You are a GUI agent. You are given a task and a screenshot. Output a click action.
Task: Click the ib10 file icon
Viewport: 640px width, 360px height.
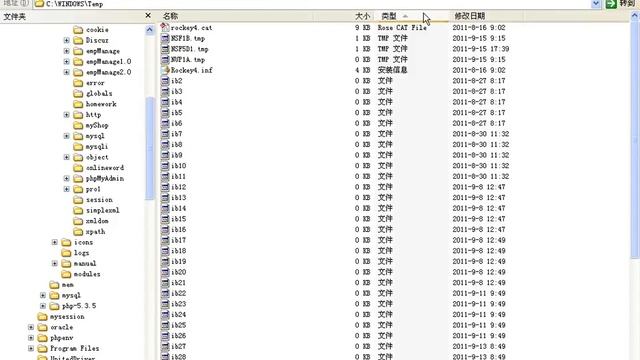click(x=164, y=165)
